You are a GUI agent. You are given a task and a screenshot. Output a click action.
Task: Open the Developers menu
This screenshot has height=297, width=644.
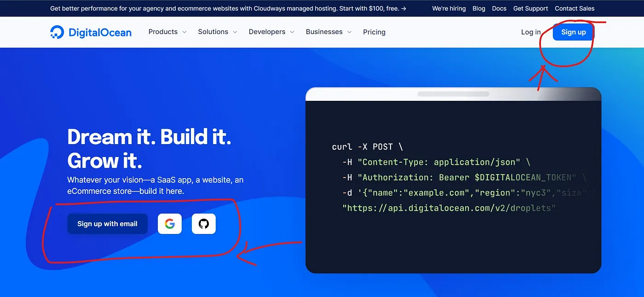[x=271, y=32]
